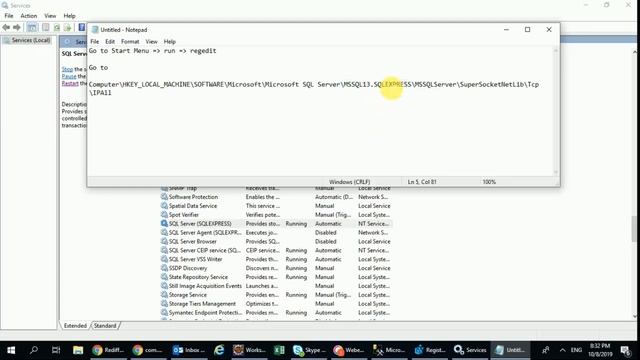Select Storage Service row
The height and width of the screenshot is (360, 640).
point(276,295)
